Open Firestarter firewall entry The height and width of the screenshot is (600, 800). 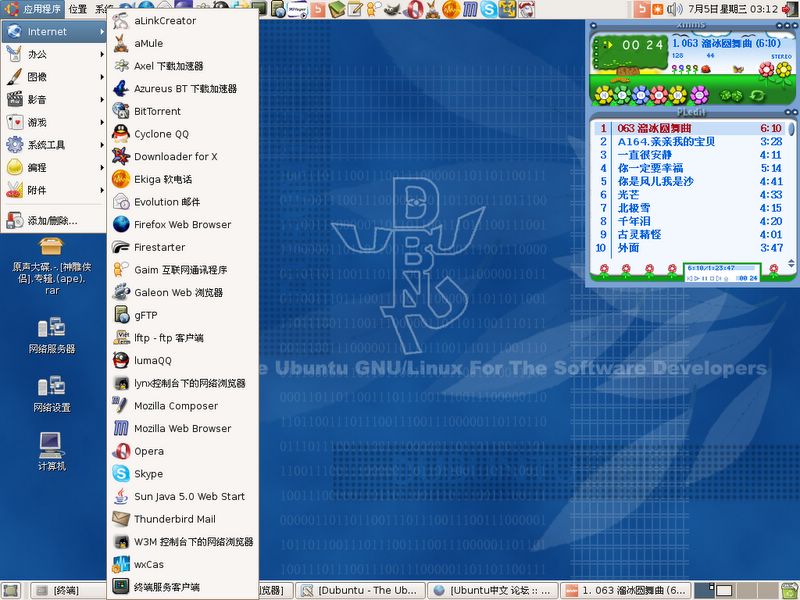pos(183,247)
